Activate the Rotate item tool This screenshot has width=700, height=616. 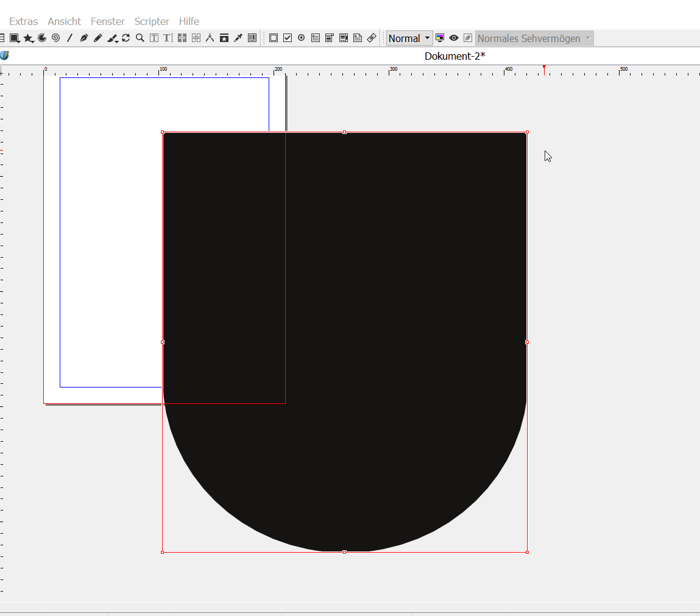pos(126,38)
